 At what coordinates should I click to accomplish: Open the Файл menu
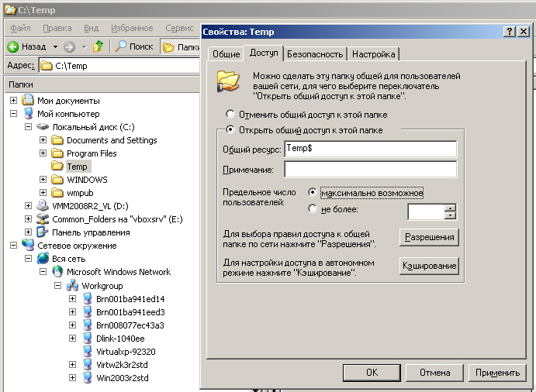pos(20,28)
